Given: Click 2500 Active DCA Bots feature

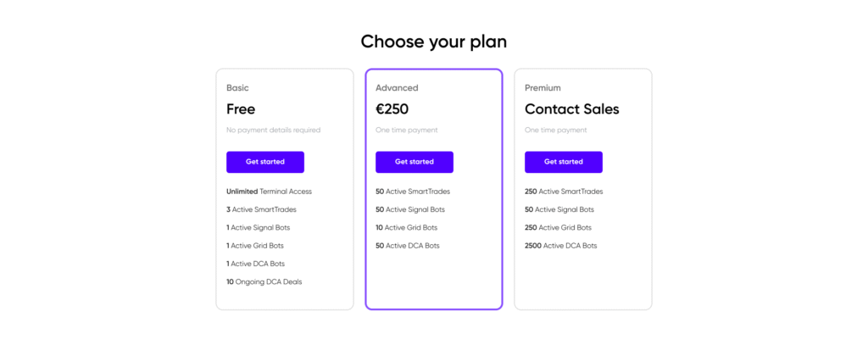Looking at the screenshot, I should (561, 246).
